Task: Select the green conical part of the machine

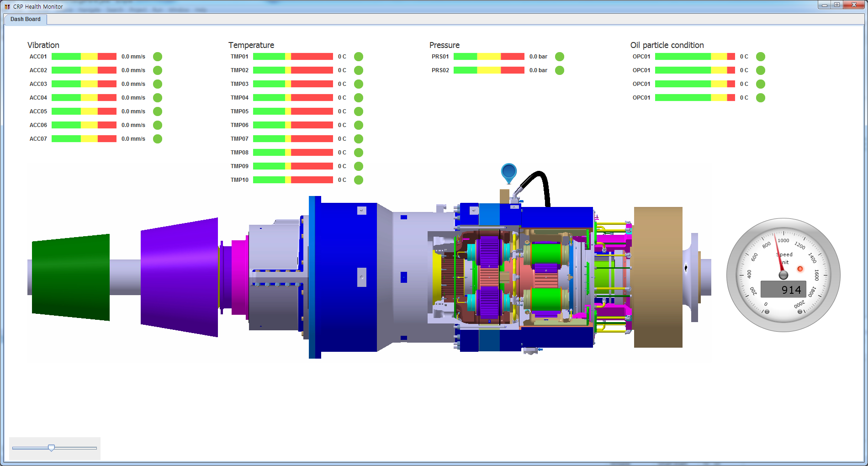Action: click(71, 277)
